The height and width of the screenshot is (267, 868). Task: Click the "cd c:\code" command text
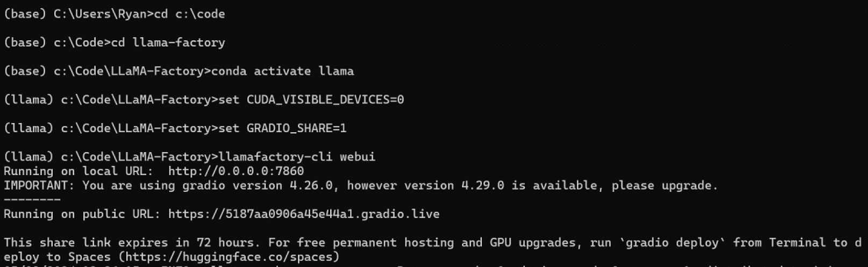[x=189, y=15]
